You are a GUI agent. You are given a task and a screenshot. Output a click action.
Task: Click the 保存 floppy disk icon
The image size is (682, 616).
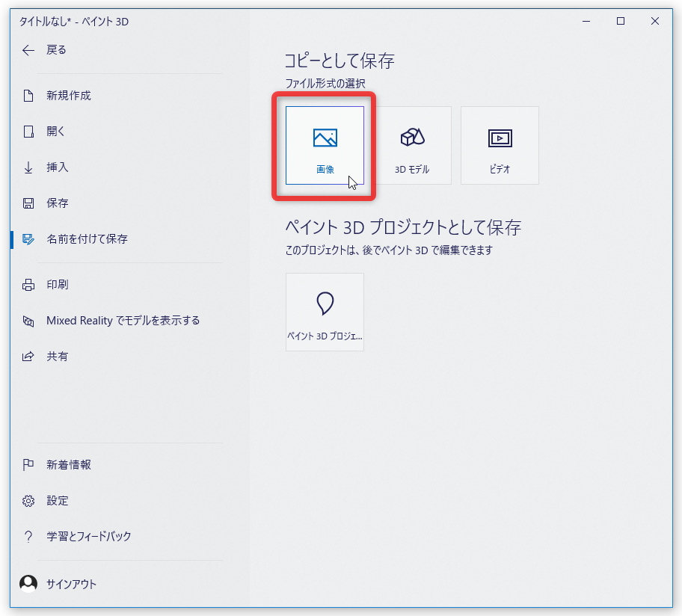coord(28,203)
